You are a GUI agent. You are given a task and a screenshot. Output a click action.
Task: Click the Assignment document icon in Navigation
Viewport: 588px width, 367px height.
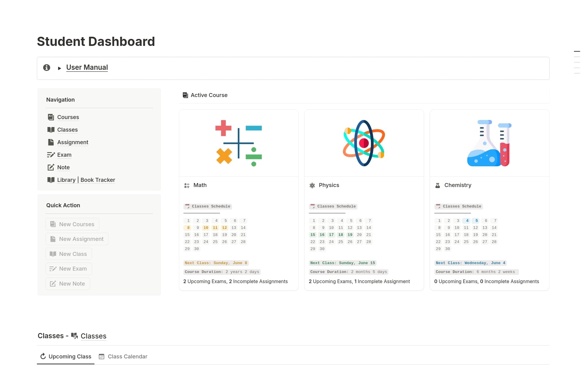[51, 142]
